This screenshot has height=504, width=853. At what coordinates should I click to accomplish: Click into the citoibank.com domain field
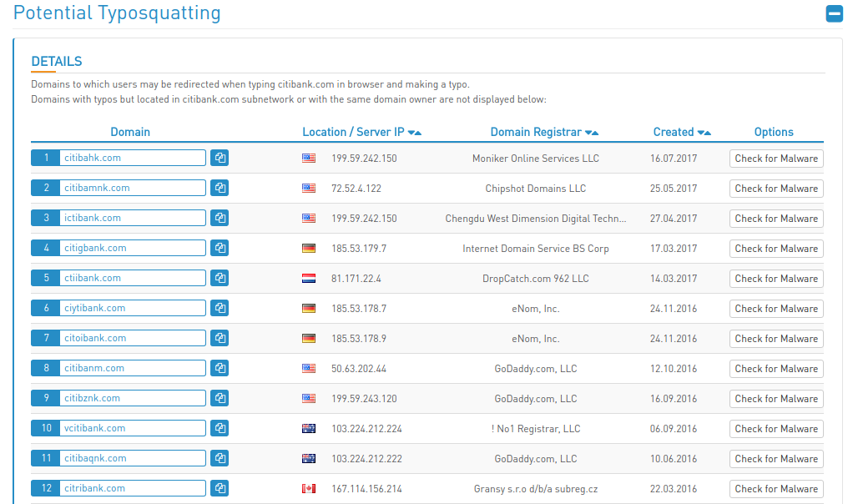132,338
